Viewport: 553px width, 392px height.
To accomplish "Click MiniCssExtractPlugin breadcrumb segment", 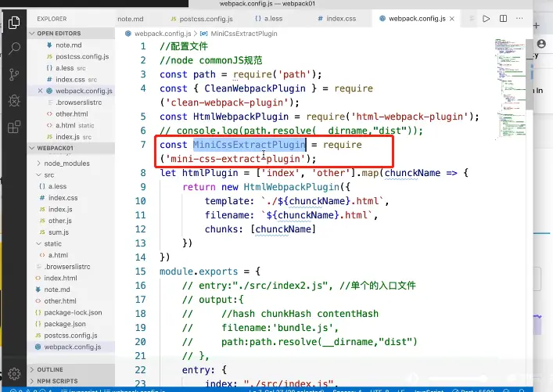I will point(244,34).
